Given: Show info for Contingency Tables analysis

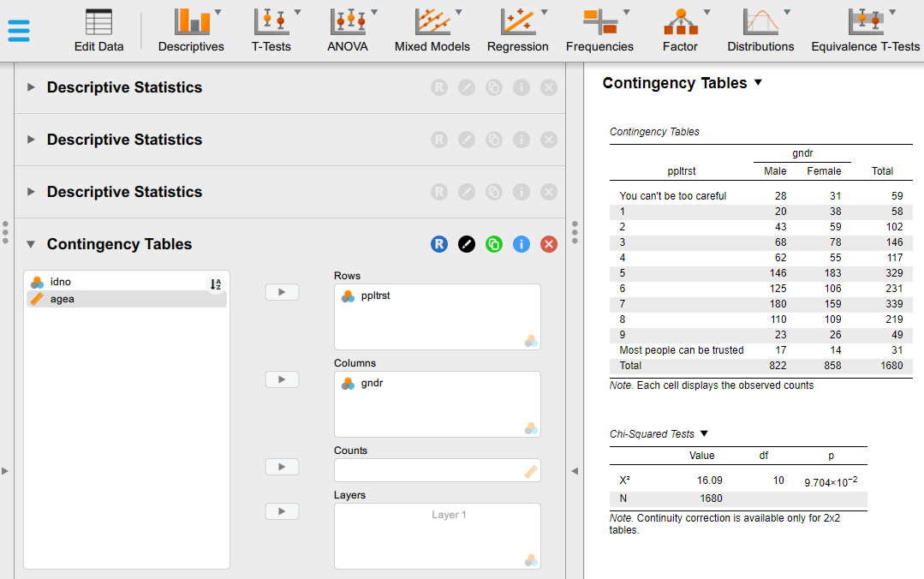Looking at the screenshot, I should [x=521, y=244].
